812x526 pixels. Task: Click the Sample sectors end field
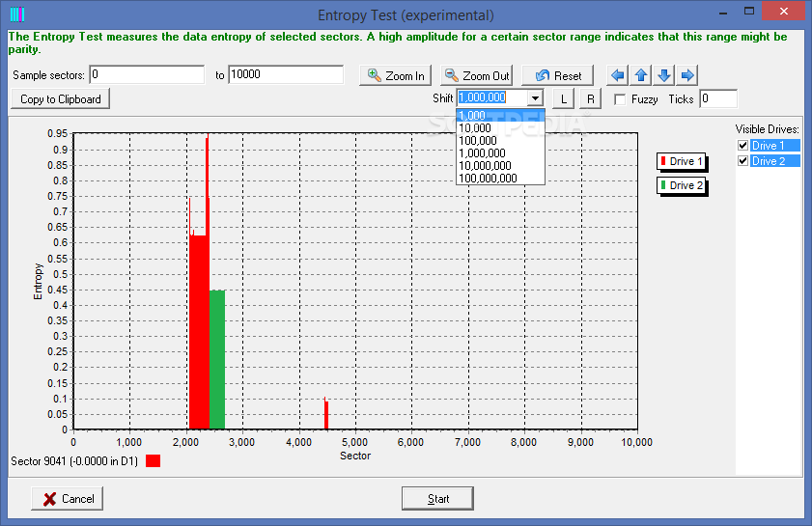[286, 74]
